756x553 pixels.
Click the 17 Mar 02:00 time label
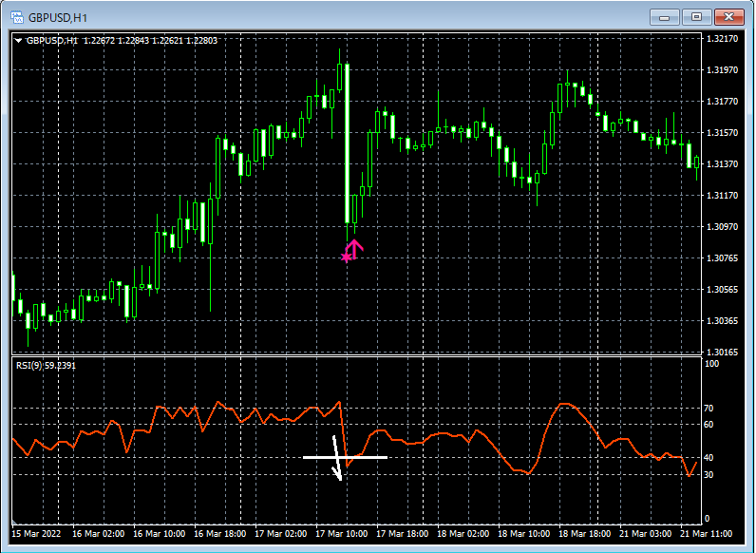click(280, 534)
